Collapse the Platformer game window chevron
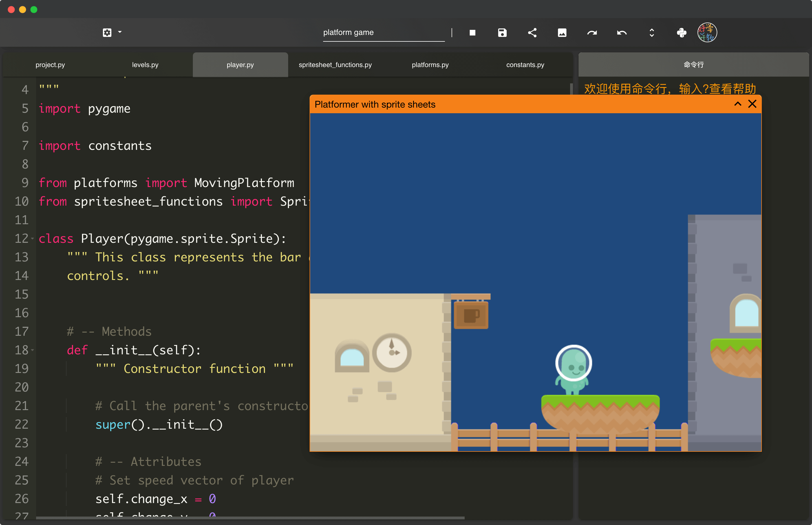Image resolution: width=812 pixels, height=525 pixels. [738, 104]
